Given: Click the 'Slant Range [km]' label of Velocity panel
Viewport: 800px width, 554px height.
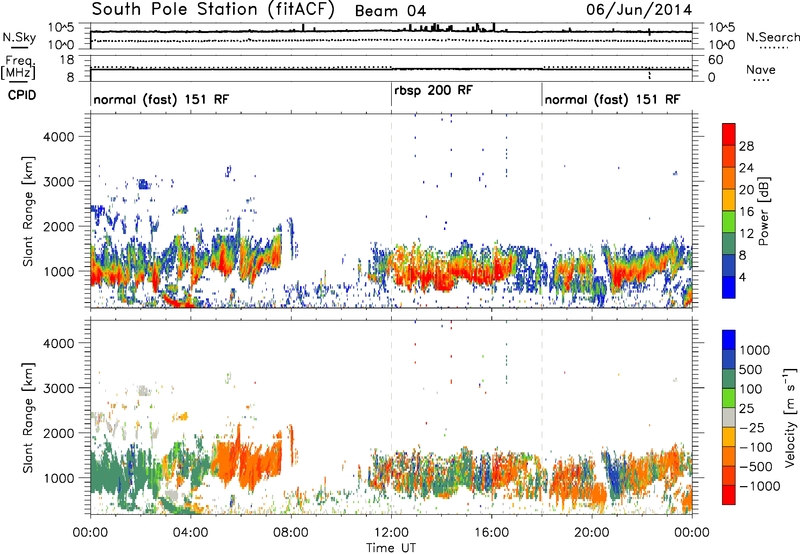Looking at the screenshot, I should coord(28,418).
